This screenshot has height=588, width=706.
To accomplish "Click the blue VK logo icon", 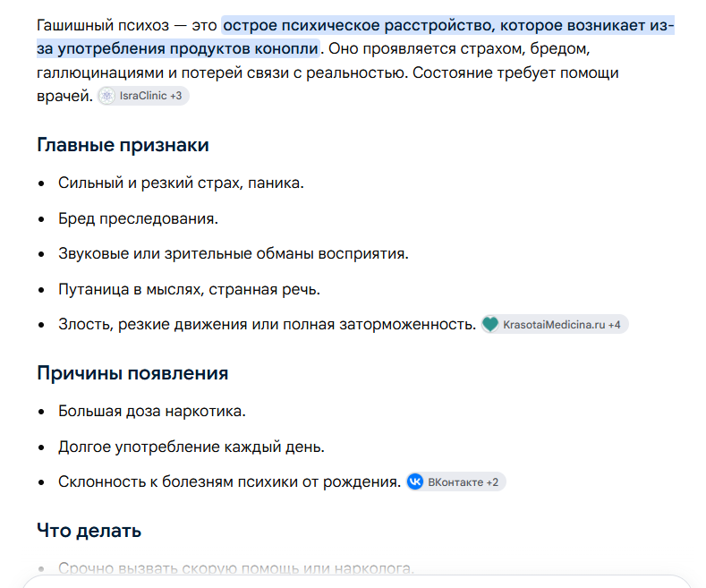I will (x=415, y=481).
